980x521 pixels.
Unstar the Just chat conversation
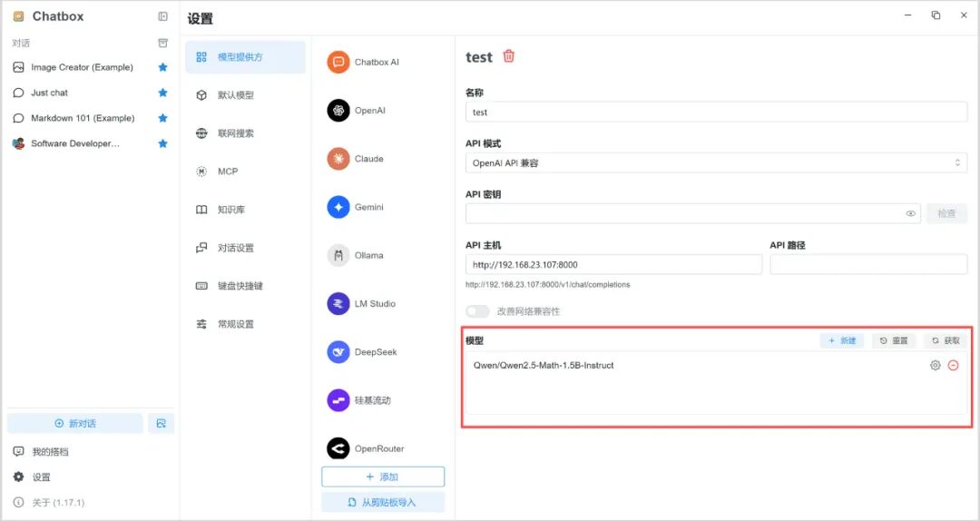[x=162, y=93]
